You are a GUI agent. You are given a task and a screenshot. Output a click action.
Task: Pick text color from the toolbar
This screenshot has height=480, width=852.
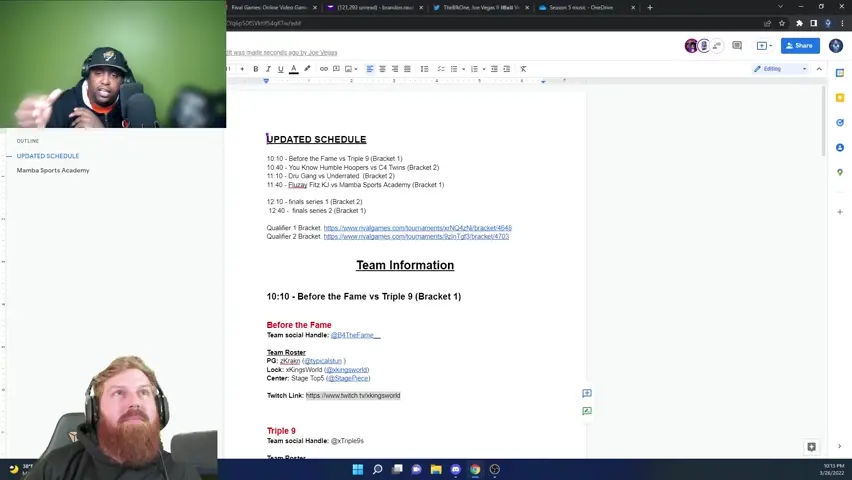293,69
